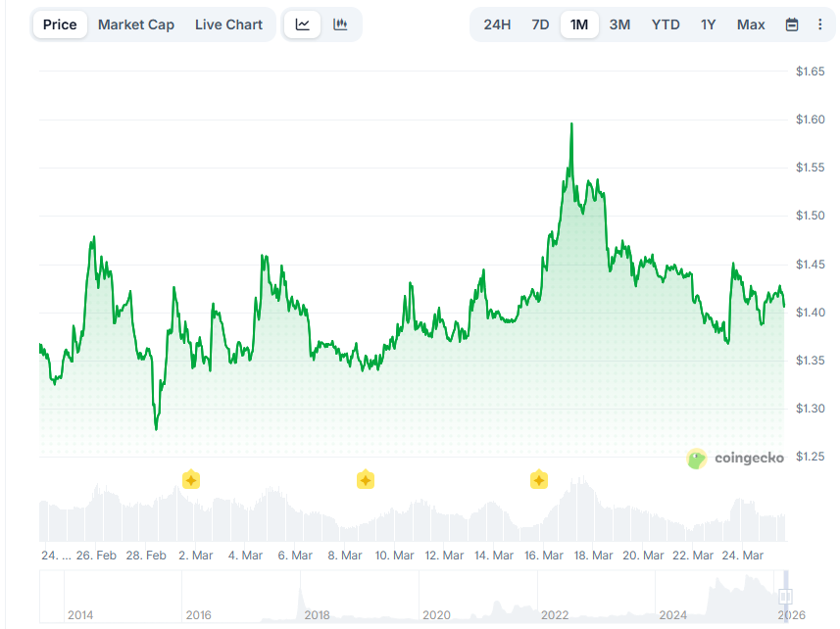Switch to the Max time range
This screenshot has width=840, height=629.
point(751,24)
